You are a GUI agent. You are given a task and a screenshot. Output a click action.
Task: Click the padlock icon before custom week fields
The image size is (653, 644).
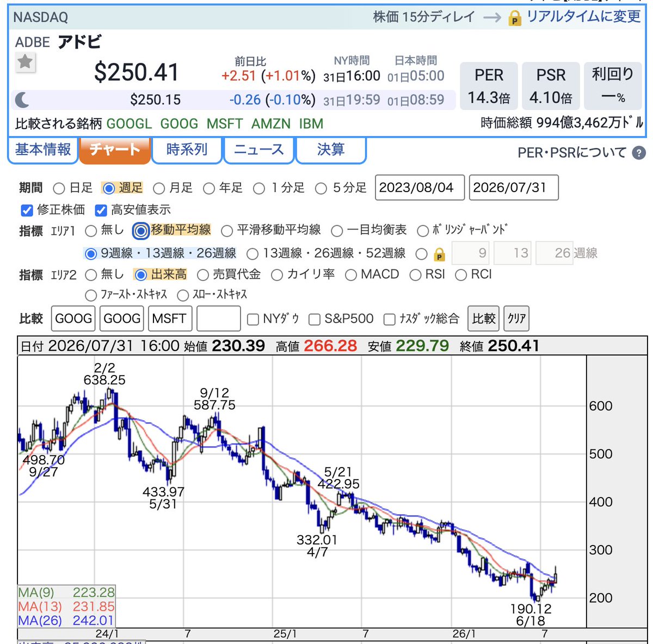coord(440,254)
